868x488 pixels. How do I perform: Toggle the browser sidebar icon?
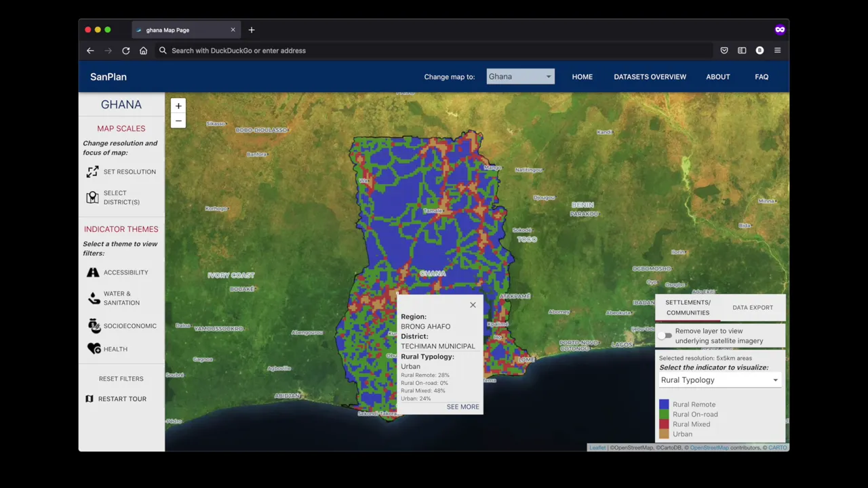point(742,50)
